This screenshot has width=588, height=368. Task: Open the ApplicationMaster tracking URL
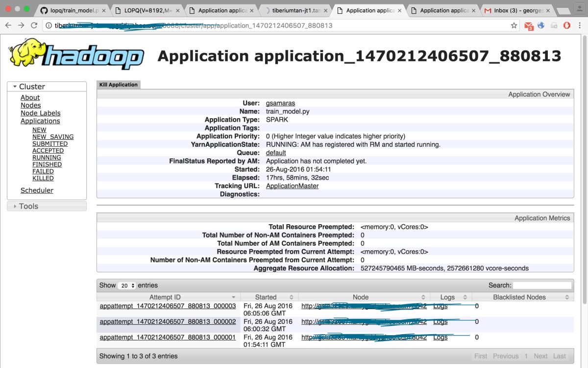click(x=292, y=186)
